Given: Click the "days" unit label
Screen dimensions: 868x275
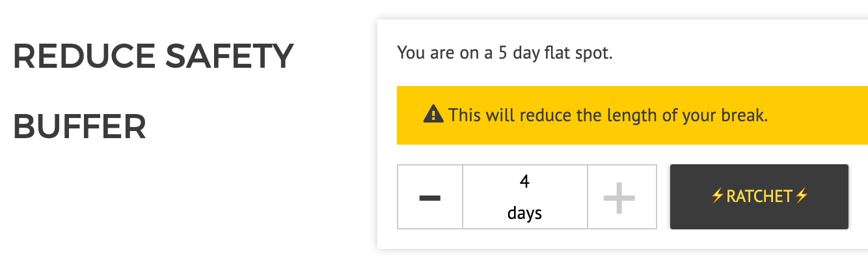Looking at the screenshot, I should coord(524,212).
